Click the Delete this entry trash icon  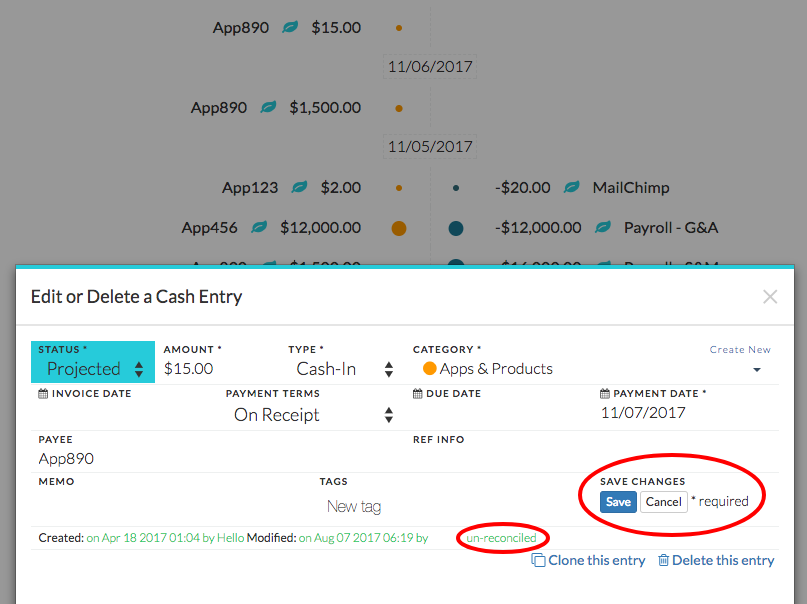click(663, 560)
